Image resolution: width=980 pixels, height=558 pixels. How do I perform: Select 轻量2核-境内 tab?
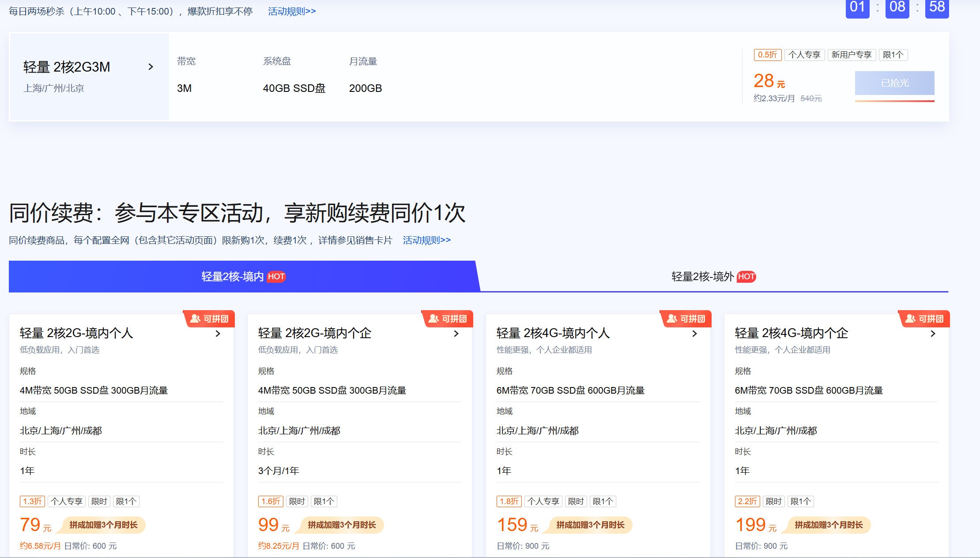click(232, 277)
